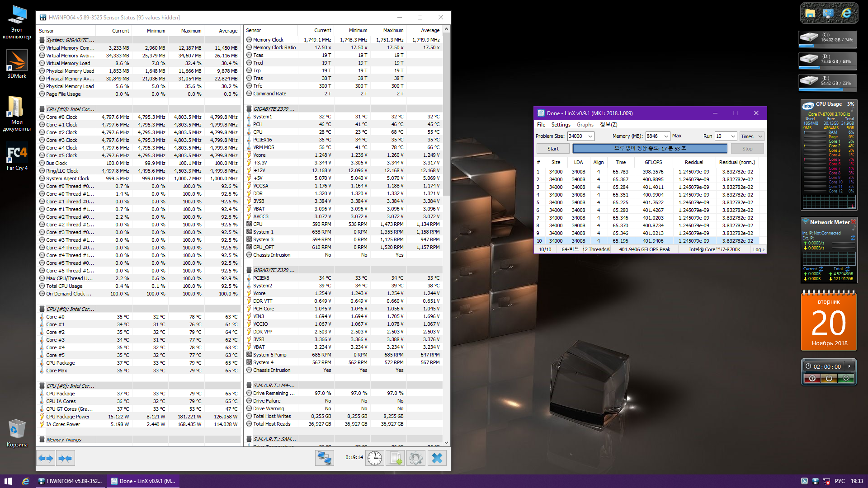
Task: Open the network remote monitoring icon
Action: [324, 458]
